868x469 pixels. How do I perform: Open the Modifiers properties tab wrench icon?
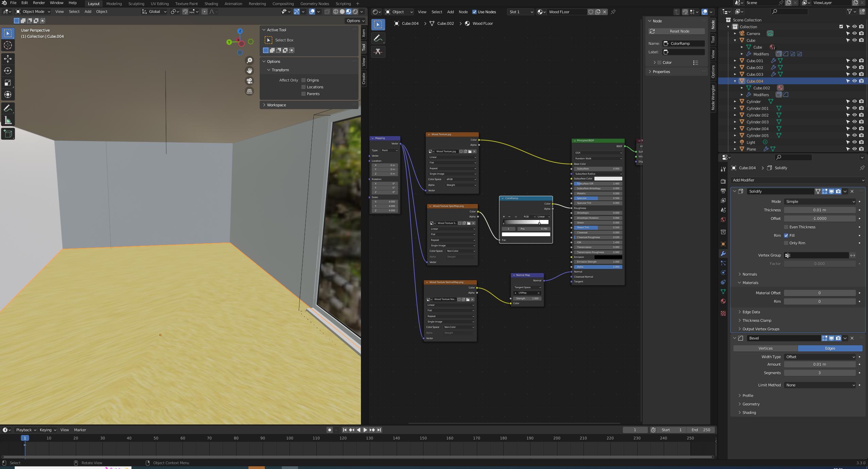[x=723, y=254]
